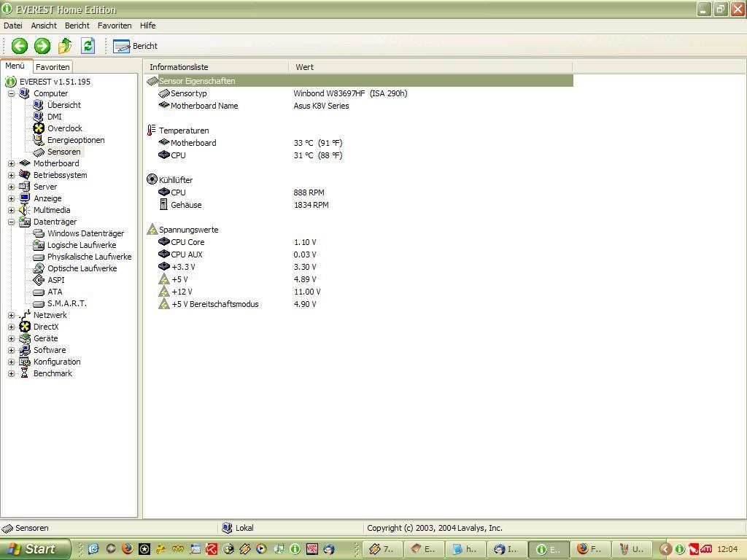The height and width of the screenshot is (560, 747).
Task: Click the Übersicht icon in tree
Action: pyautogui.click(x=39, y=105)
